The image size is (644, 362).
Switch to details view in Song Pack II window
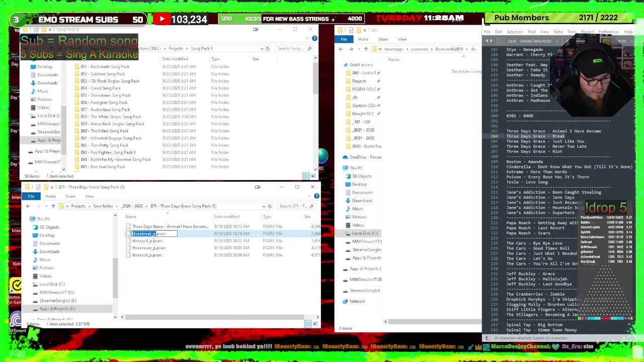[x=306, y=176]
